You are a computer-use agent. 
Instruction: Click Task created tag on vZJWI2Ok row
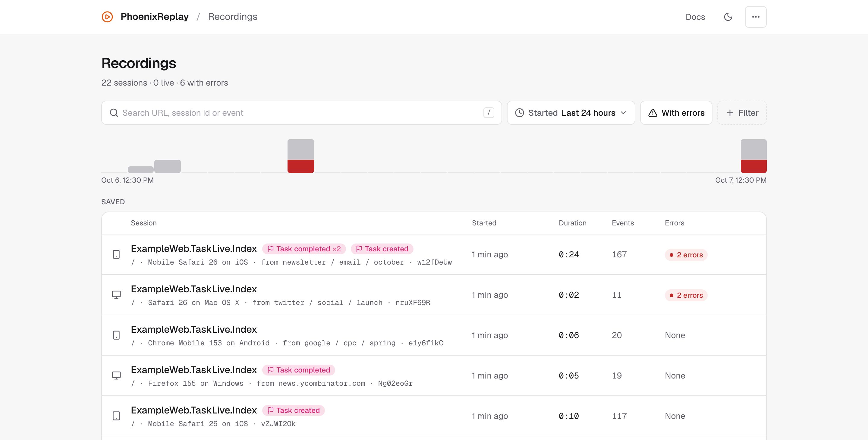[294, 411]
